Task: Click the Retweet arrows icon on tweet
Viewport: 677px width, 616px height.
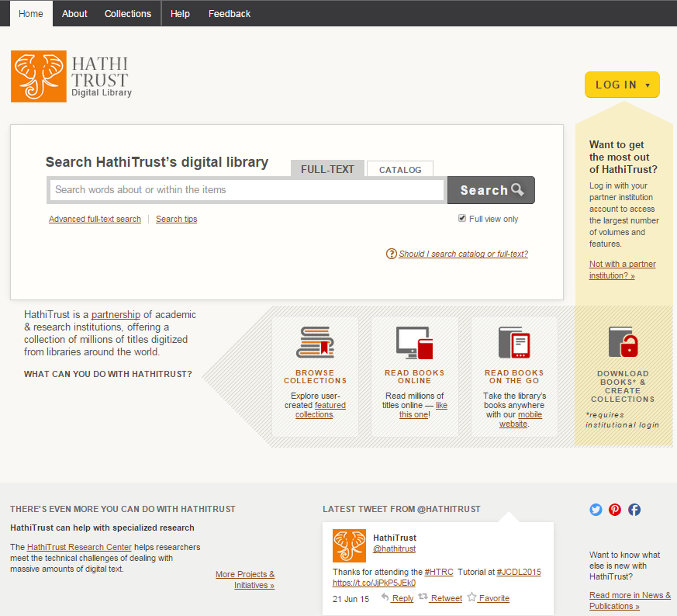Action: [x=423, y=597]
